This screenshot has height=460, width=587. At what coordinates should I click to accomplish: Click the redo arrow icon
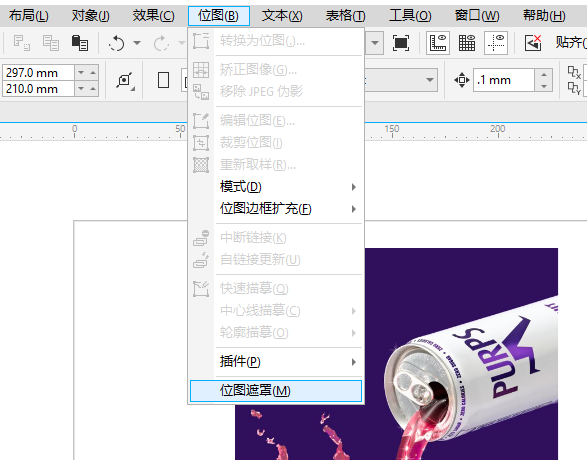click(x=161, y=43)
